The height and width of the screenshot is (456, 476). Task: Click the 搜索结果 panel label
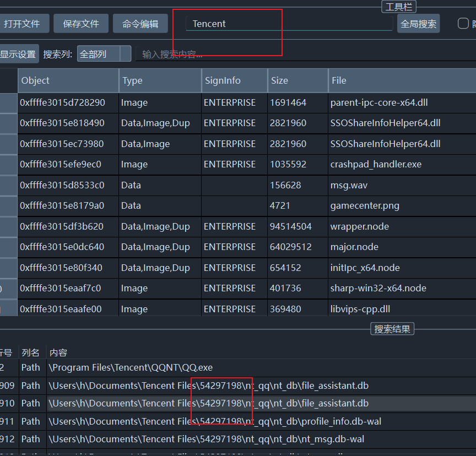pos(392,329)
